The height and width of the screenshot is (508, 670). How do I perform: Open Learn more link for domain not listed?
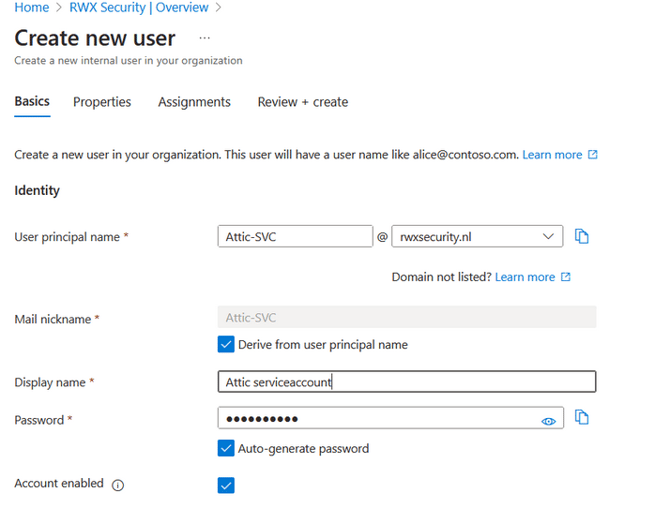(x=524, y=277)
